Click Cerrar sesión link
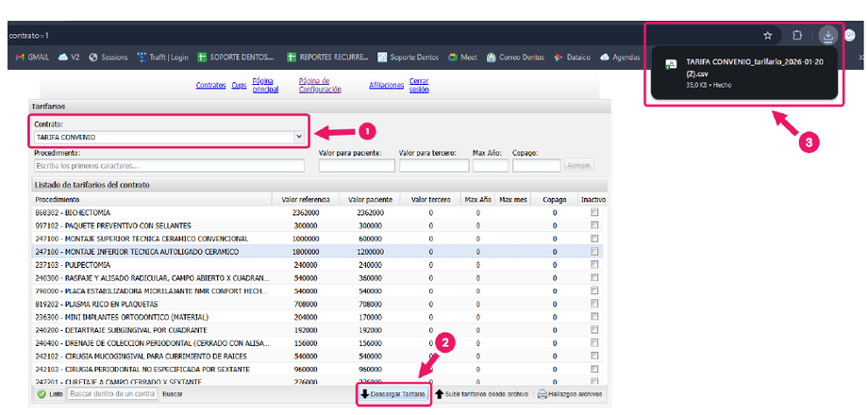868x415 pixels. [x=419, y=85]
